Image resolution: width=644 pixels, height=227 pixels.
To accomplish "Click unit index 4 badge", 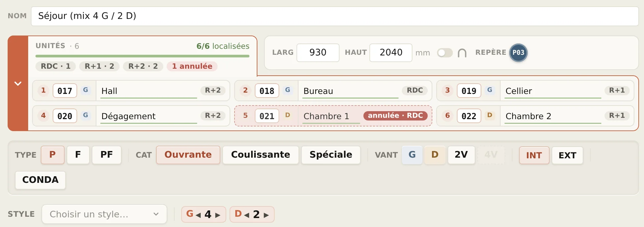I will (x=43, y=115).
